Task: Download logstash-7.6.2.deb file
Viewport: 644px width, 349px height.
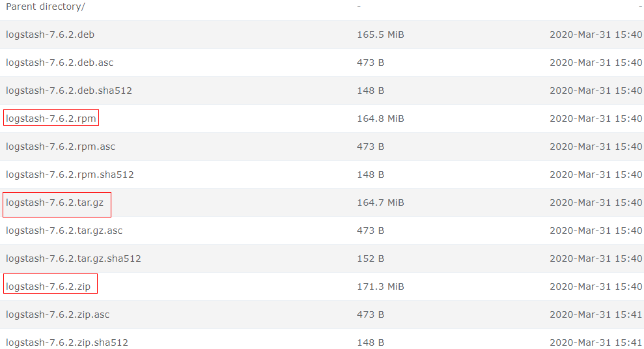Action: tap(50, 35)
